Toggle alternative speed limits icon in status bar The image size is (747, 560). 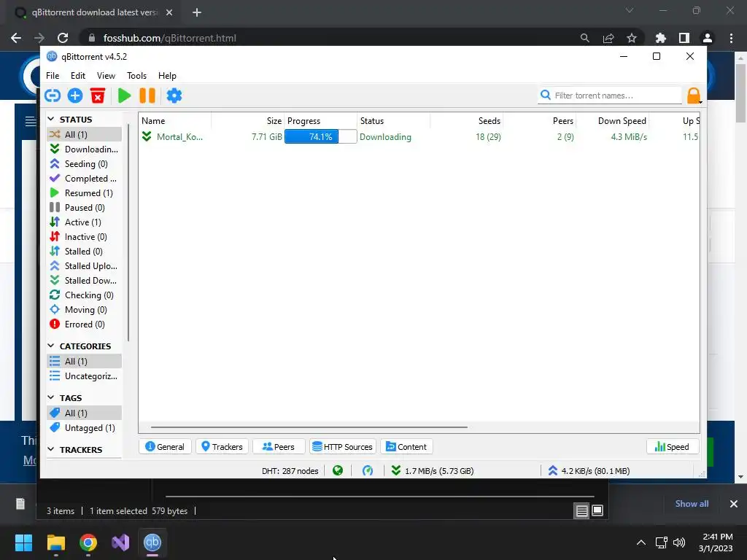pos(368,471)
